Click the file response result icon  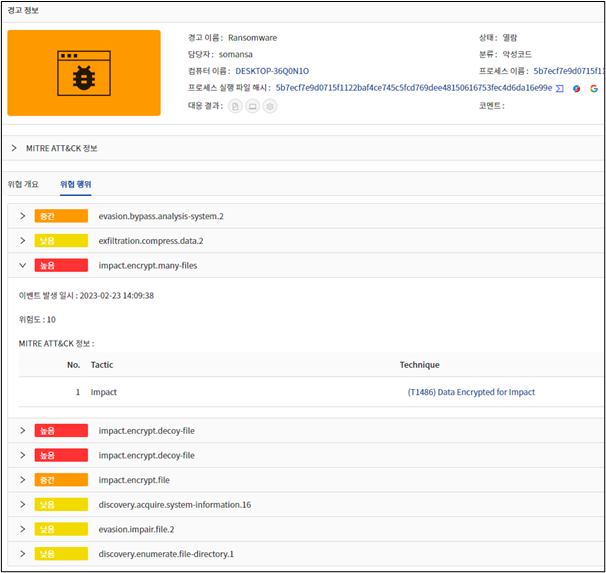tap(235, 106)
